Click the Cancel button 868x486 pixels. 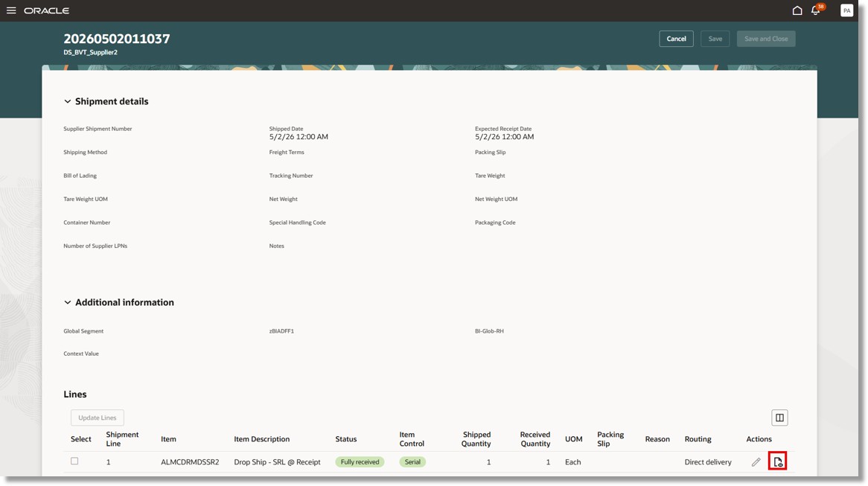coord(676,39)
